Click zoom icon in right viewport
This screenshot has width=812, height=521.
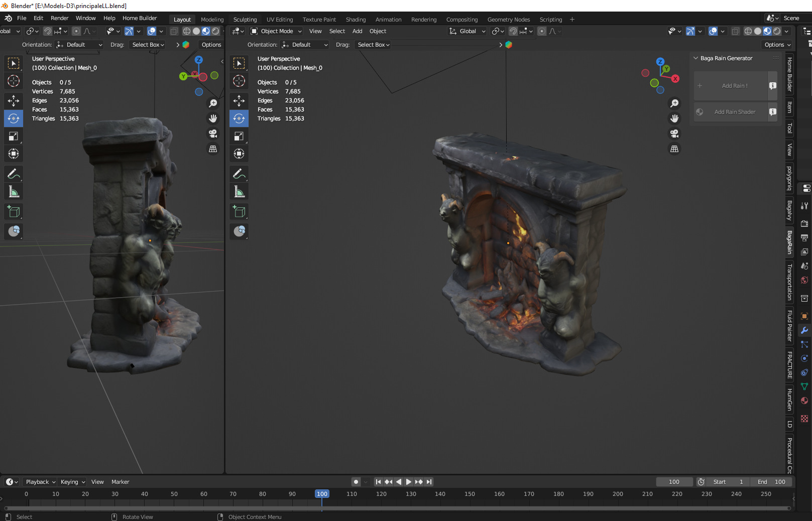click(x=674, y=103)
